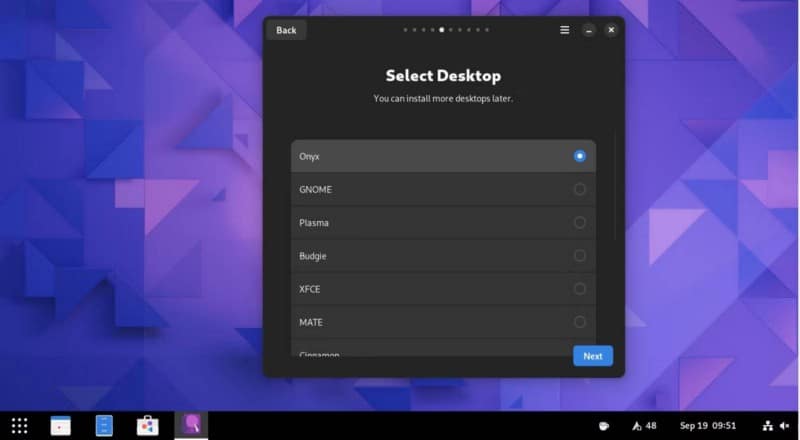Click the Budgie desktop label
Screen dimensions: 800x440
[x=313, y=256]
